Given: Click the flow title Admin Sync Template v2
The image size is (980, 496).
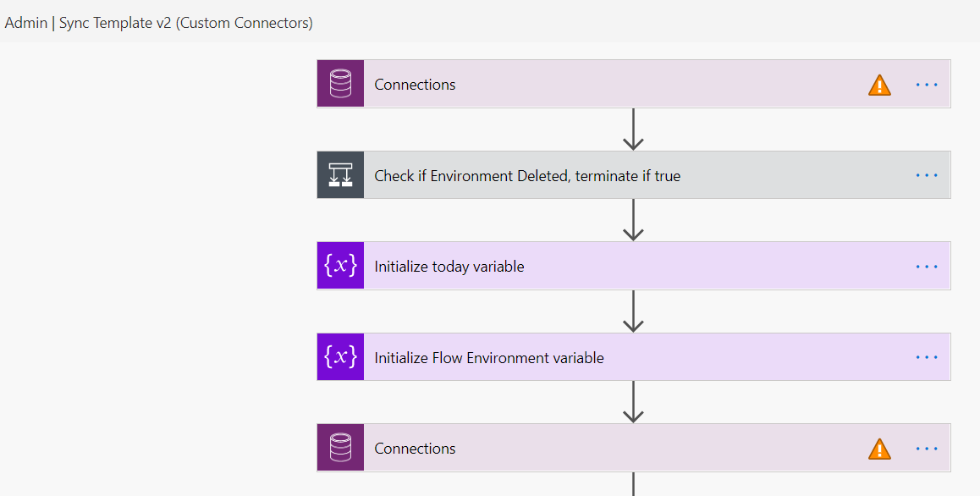Looking at the screenshot, I should (157, 23).
